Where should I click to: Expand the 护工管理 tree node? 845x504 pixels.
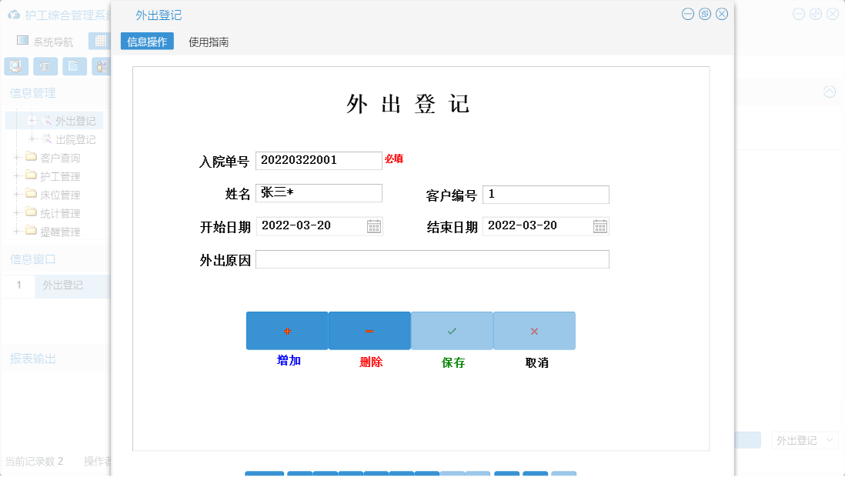(15, 176)
